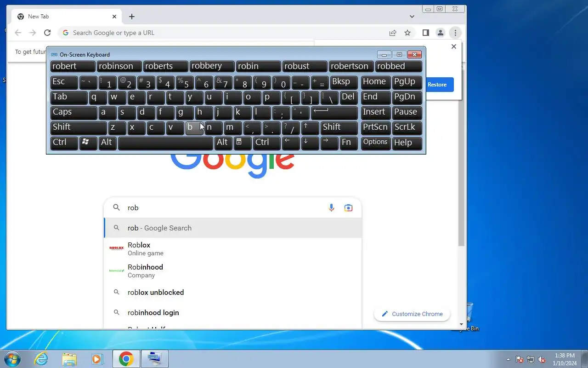Click the Bksp key on keyboard
The height and width of the screenshot is (368, 588).
[x=344, y=82]
